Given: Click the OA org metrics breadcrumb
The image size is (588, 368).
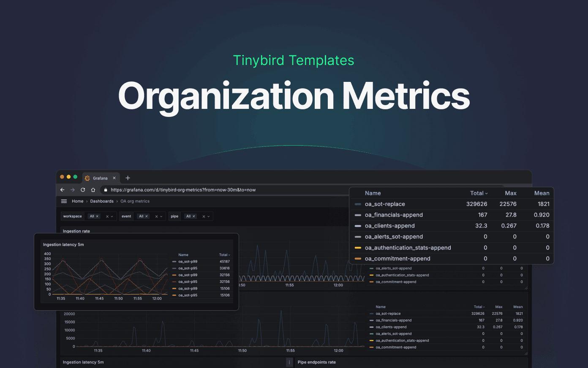Looking at the screenshot, I should 135,201.
